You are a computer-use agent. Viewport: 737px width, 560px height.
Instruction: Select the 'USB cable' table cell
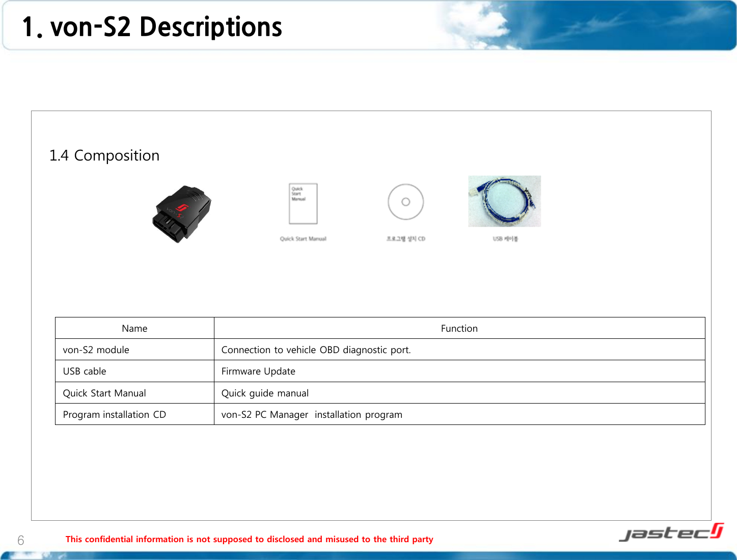coord(134,371)
